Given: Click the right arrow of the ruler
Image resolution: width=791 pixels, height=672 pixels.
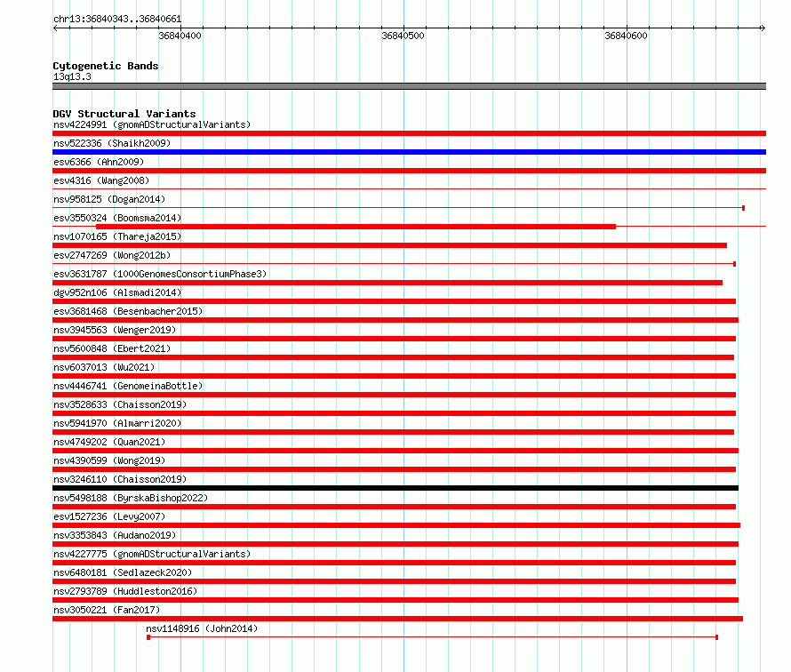Looking at the screenshot, I should tap(763, 28).
